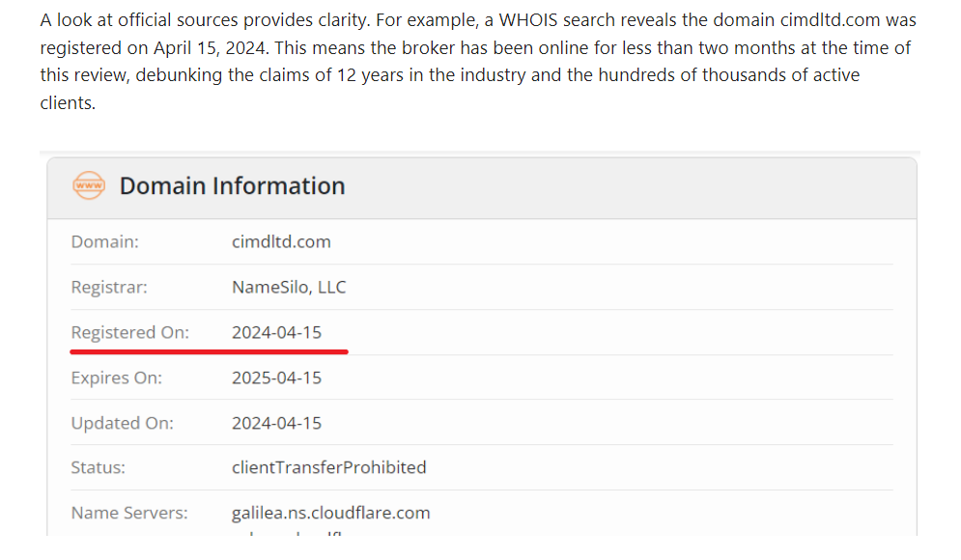Click the Expires On: label
This screenshot has width=961, height=560.
pos(117,378)
